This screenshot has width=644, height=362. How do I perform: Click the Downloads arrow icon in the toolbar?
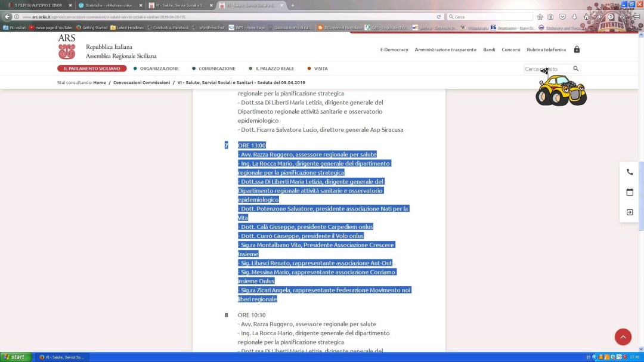(574, 17)
